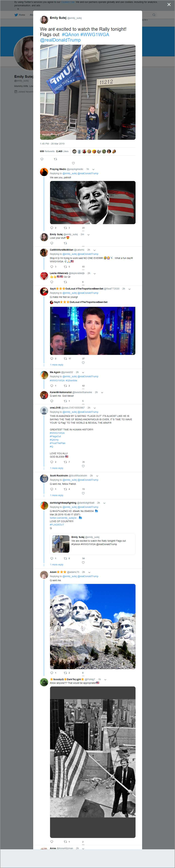Click reply icon on Praying Medic's tweet
Screen dimensions: 175x868
tap(52, 228)
